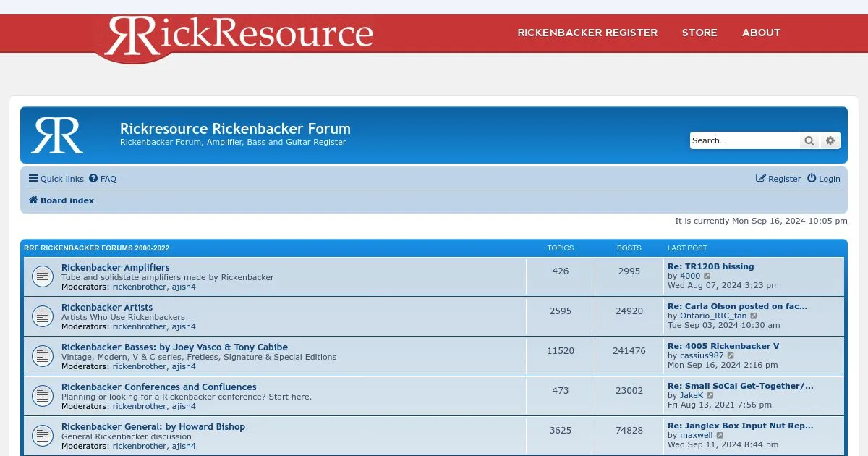Click the Register link

(778, 179)
